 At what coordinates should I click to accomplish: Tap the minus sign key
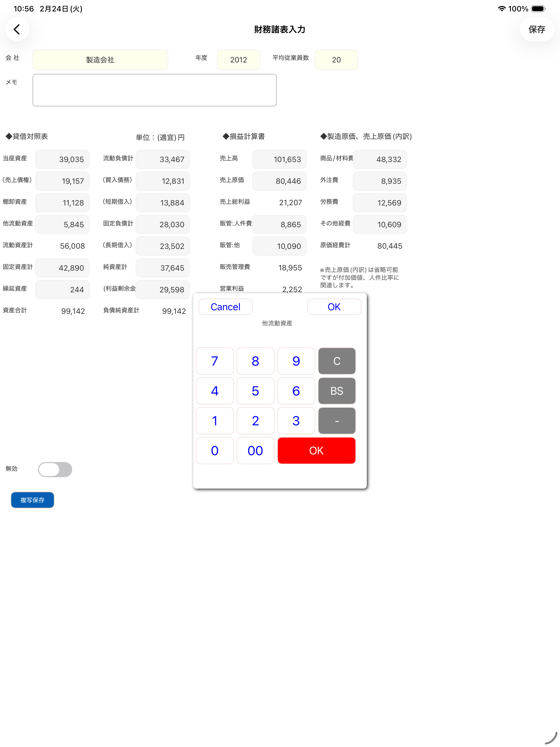click(x=337, y=421)
